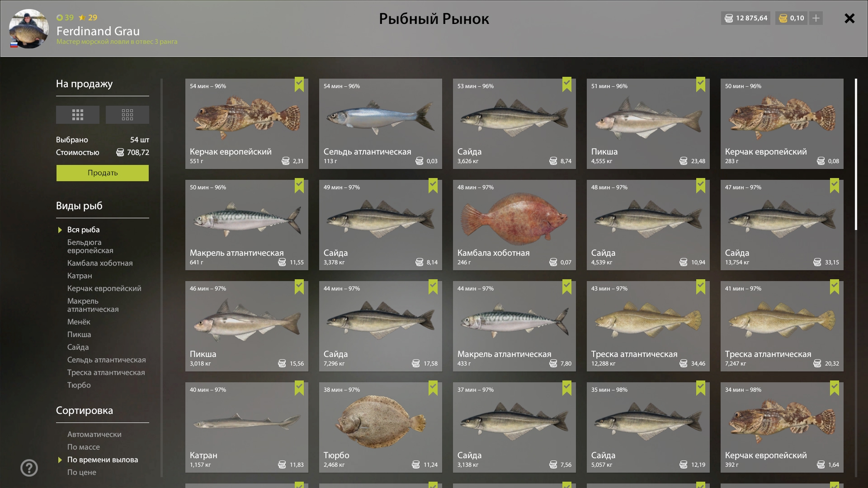Deselect the Тюрбо 2,468 кг card flag

pyautogui.click(x=433, y=388)
